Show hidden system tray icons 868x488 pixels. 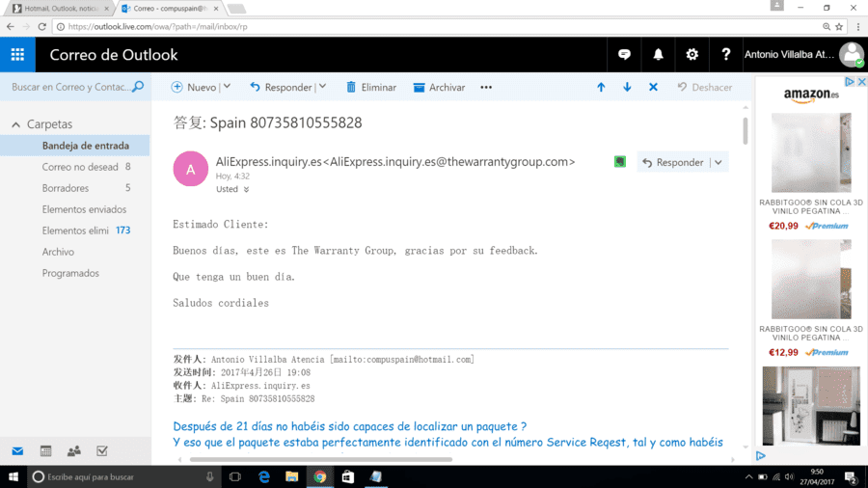[x=748, y=476]
